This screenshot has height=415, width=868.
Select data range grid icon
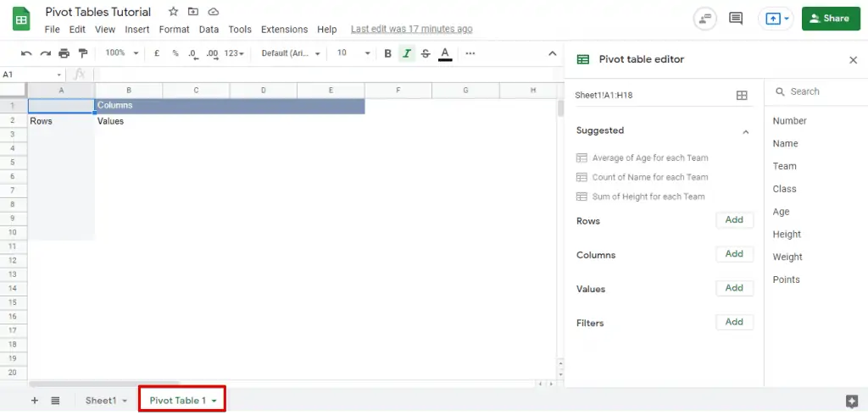742,95
